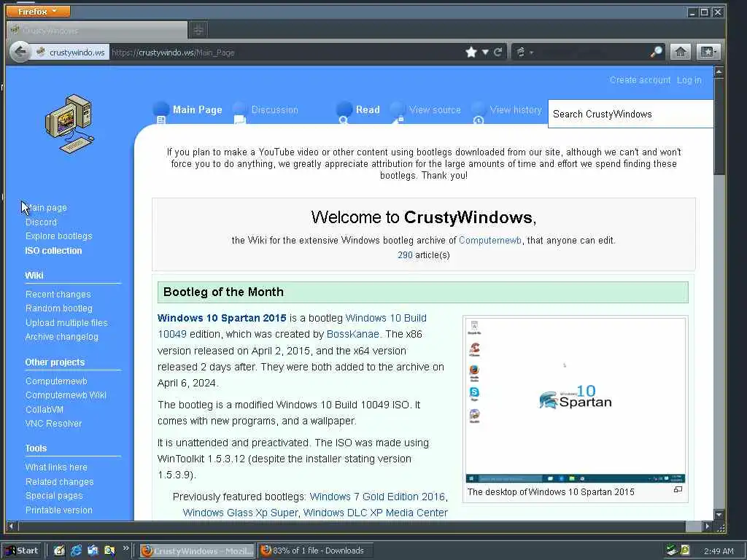
Task: Open the VNC Resolver sidebar link
Action: (x=53, y=424)
